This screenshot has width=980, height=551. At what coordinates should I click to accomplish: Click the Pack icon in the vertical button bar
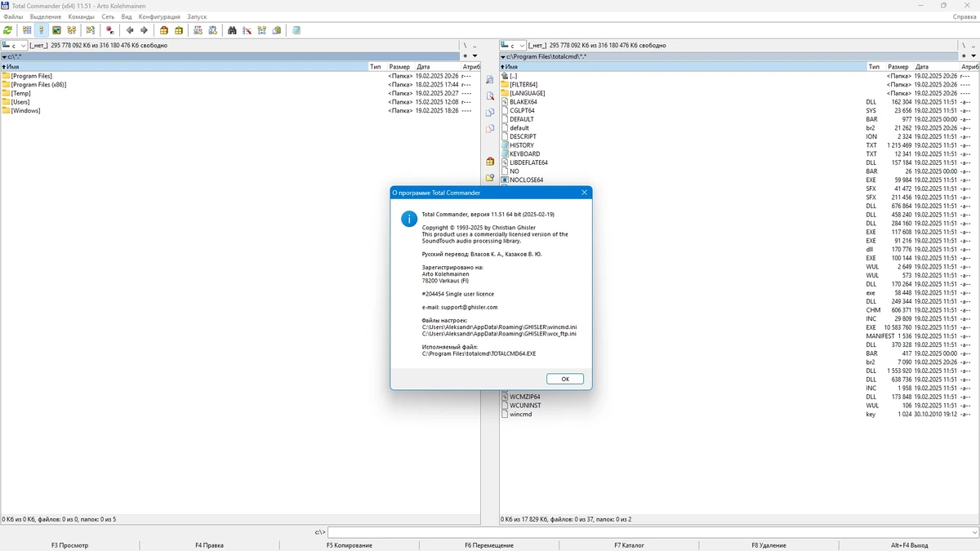coord(490,162)
